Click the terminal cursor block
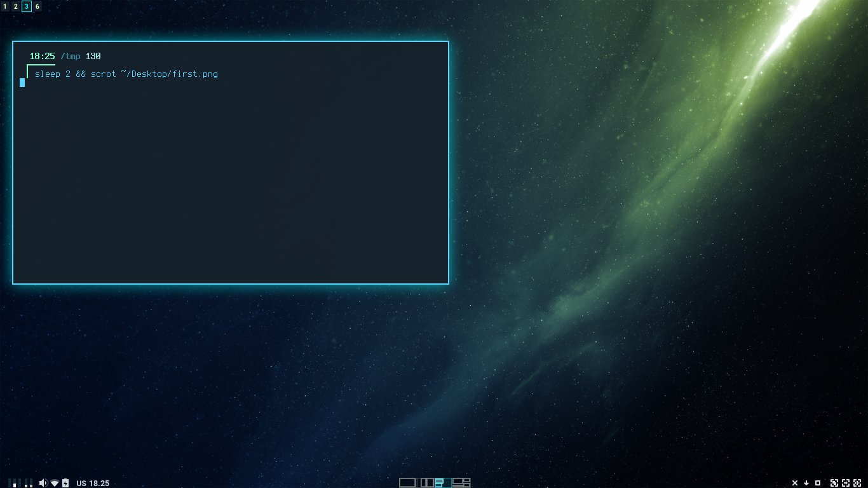The image size is (868, 488). click(x=22, y=83)
